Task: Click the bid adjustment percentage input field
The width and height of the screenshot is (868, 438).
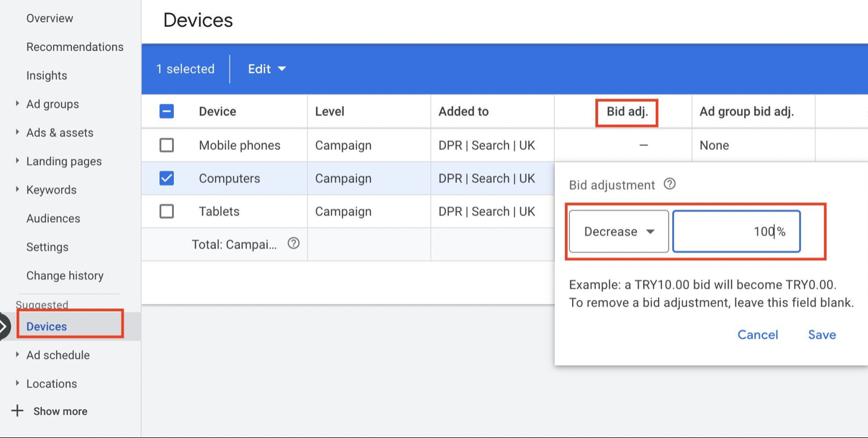Action: pyautogui.click(x=736, y=231)
